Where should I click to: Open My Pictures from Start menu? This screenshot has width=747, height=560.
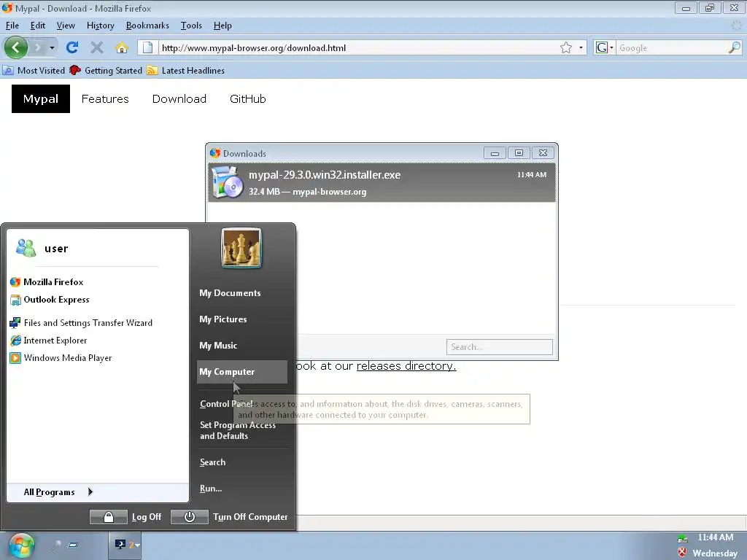[x=223, y=319]
